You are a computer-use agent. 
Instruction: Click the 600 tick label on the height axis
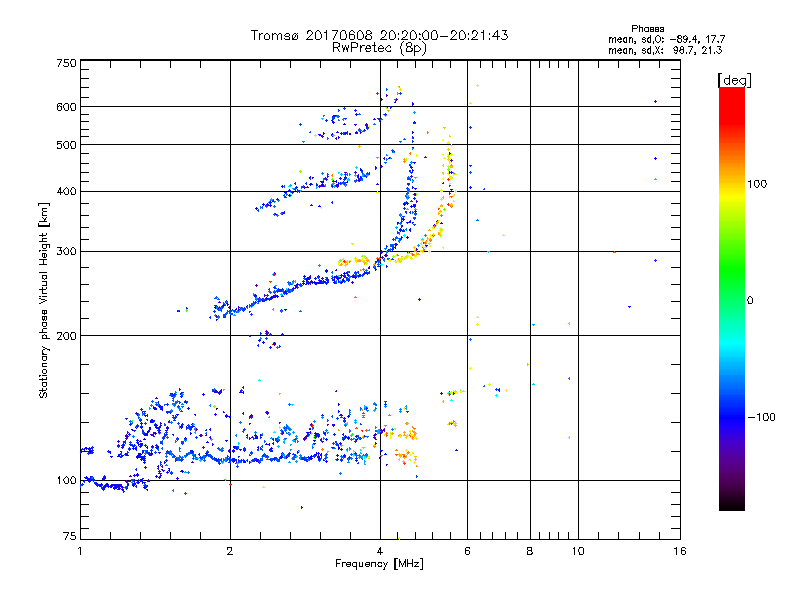[66, 107]
